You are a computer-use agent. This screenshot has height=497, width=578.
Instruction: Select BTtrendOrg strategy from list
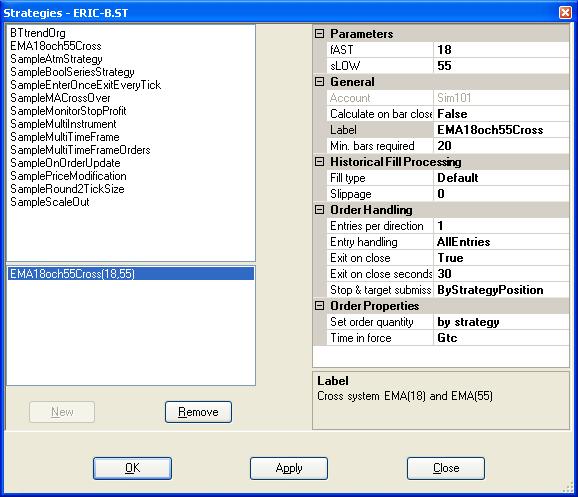pyautogui.click(x=38, y=33)
